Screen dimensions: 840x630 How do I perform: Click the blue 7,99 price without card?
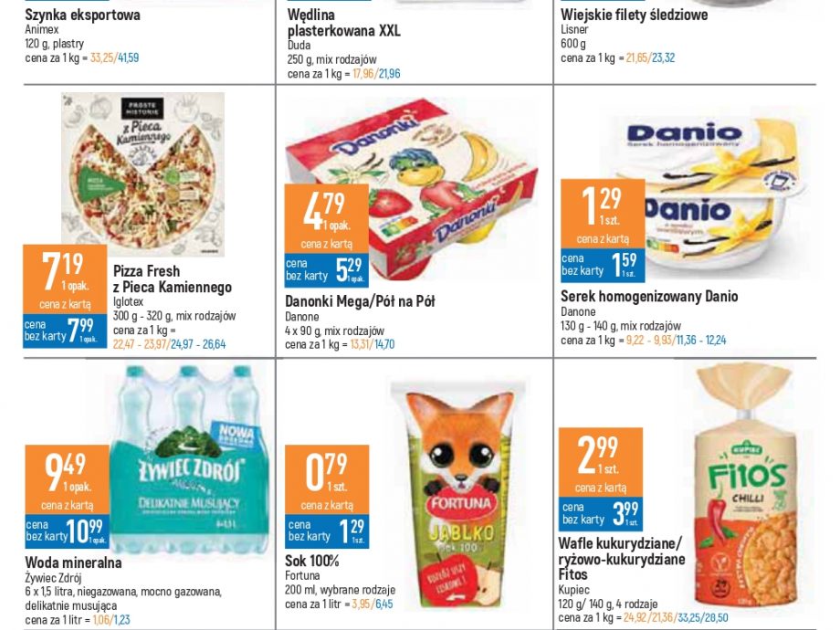pos(65,331)
